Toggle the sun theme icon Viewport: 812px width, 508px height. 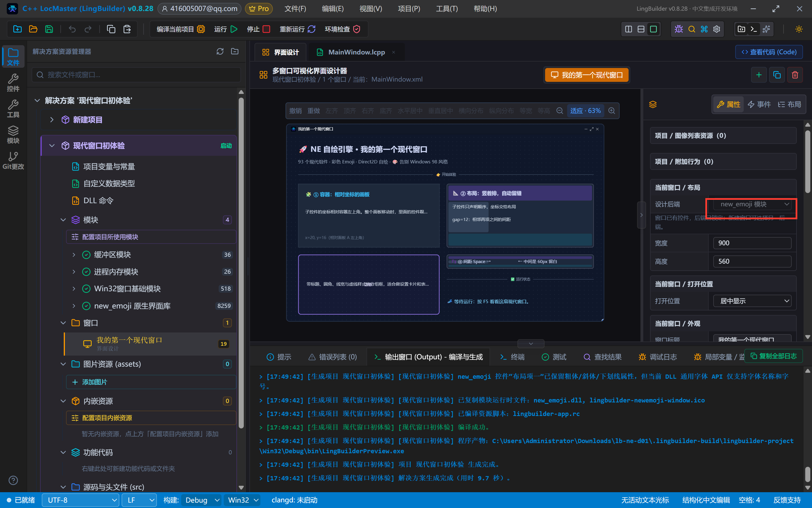pos(799,29)
